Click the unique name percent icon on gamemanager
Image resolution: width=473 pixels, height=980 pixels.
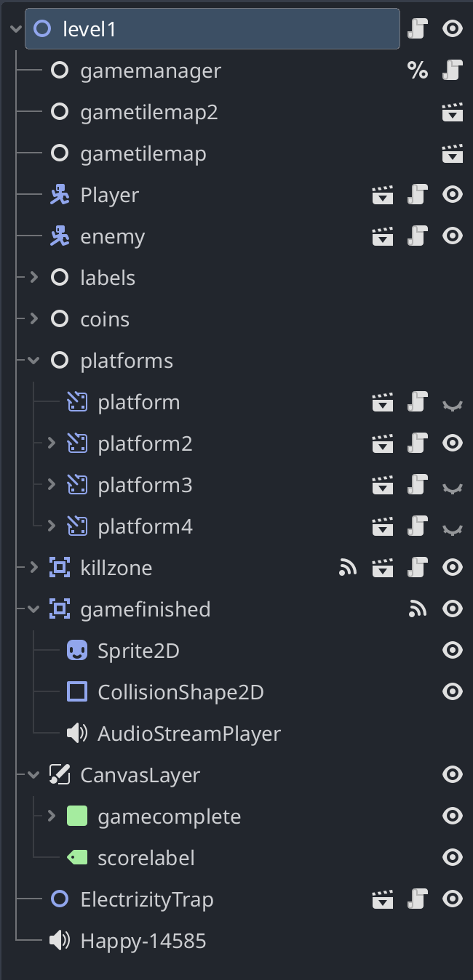coord(418,71)
